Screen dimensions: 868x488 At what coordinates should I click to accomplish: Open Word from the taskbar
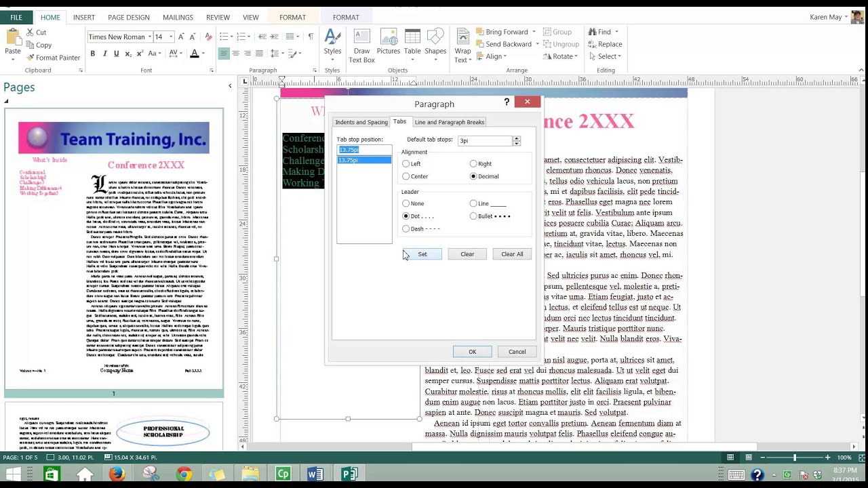[315, 474]
